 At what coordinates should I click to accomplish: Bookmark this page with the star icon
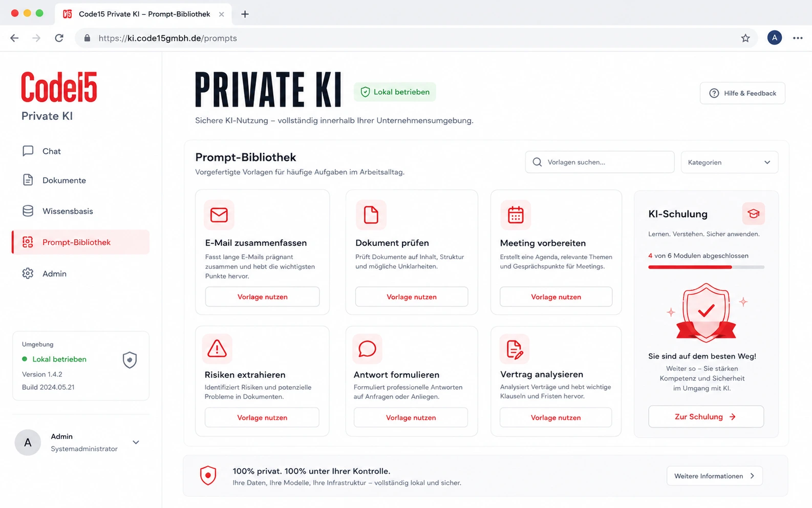coord(745,38)
